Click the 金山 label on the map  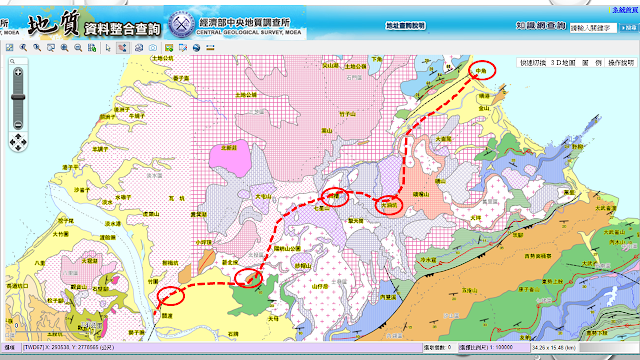tap(484, 108)
